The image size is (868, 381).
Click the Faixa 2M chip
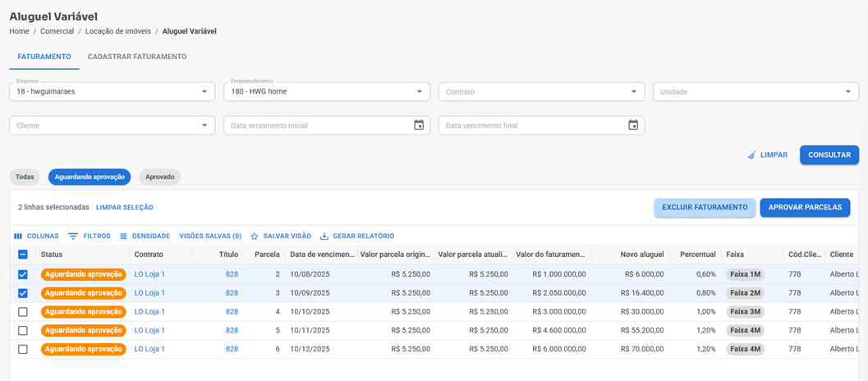(x=745, y=293)
